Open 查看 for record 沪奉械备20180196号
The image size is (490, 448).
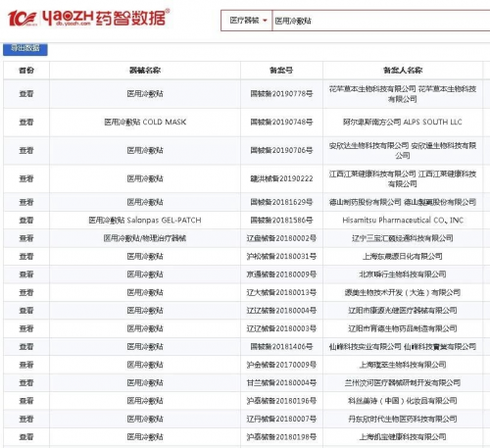pyautogui.click(x=26, y=401)
